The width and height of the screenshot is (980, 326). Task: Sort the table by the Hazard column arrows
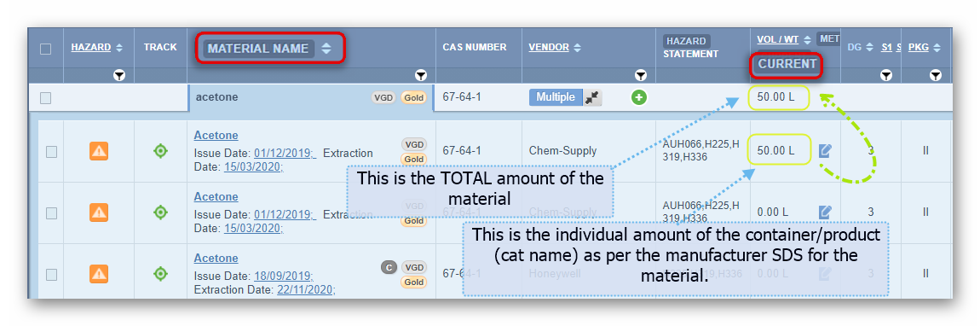point(119,48)
